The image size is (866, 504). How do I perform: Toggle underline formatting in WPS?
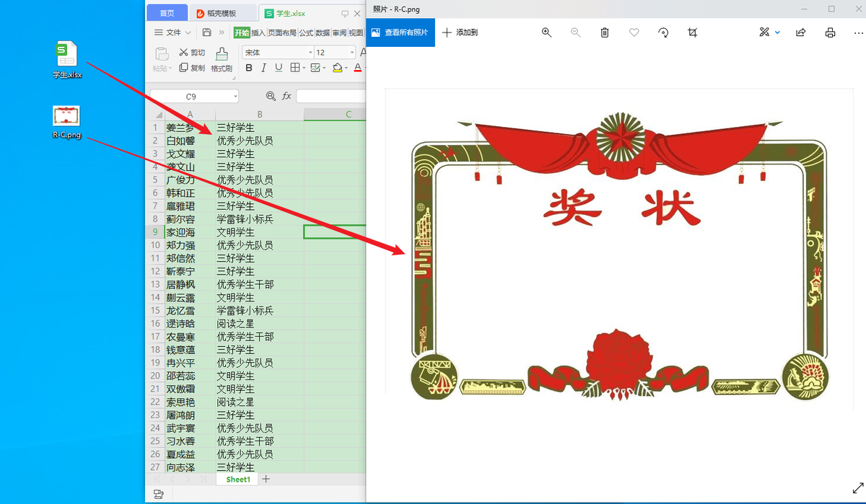(278, 68)
